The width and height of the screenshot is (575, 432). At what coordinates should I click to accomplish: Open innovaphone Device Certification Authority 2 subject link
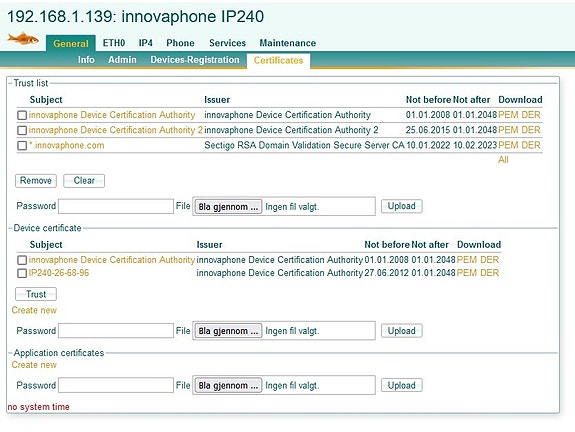(x=116, y=130)
